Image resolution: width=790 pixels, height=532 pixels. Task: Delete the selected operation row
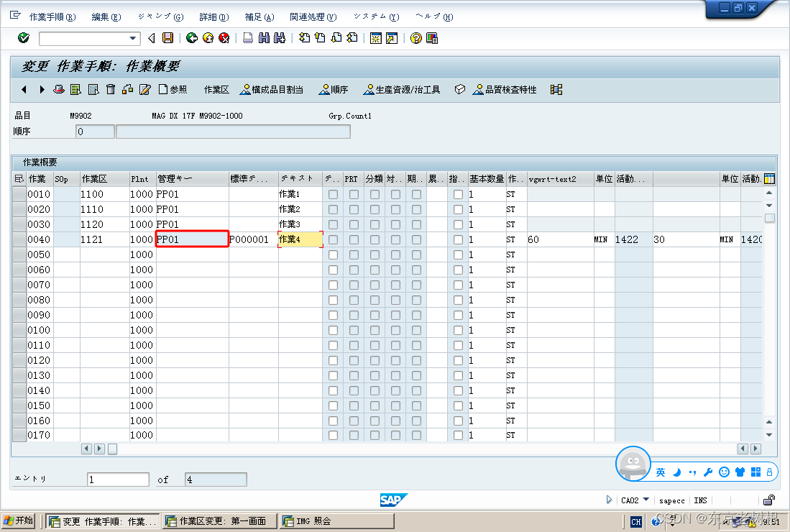click(111, 89)
